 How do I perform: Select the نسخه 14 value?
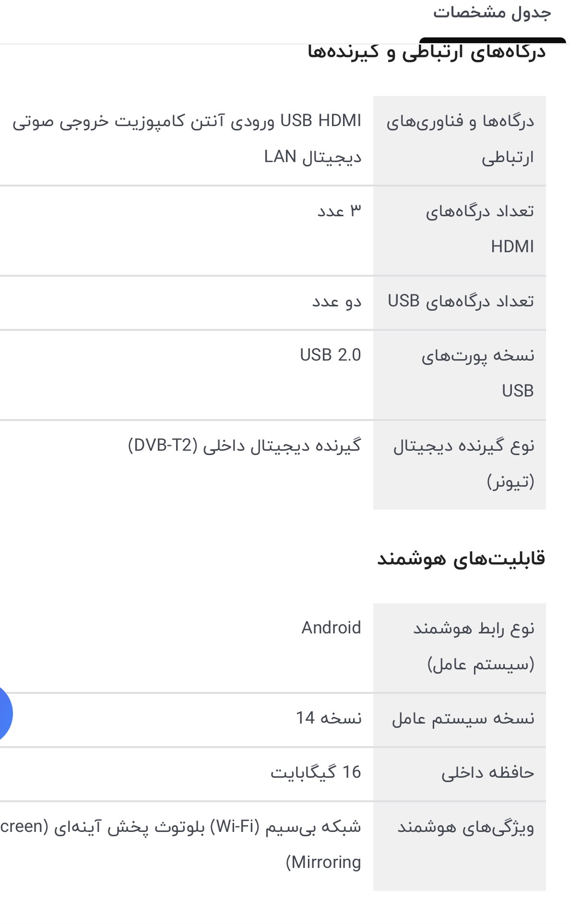click(329, 718)
